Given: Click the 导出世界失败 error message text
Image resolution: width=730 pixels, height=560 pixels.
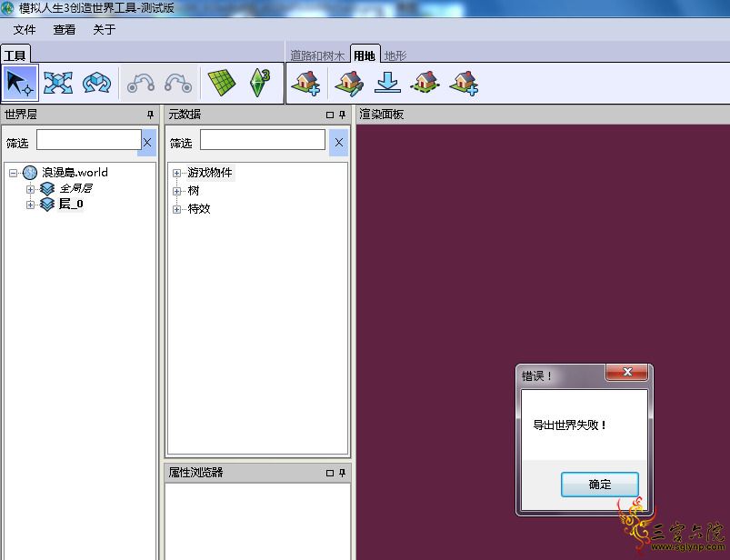Looking at the screenshot, I should click(x=570, y=425).
